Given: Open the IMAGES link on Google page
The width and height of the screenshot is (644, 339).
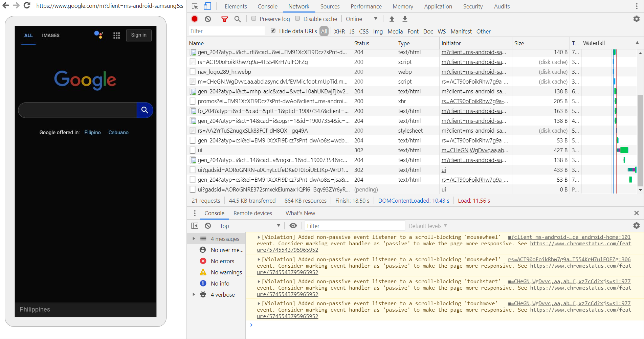Looking at the screenshot, I should (51, 35).
